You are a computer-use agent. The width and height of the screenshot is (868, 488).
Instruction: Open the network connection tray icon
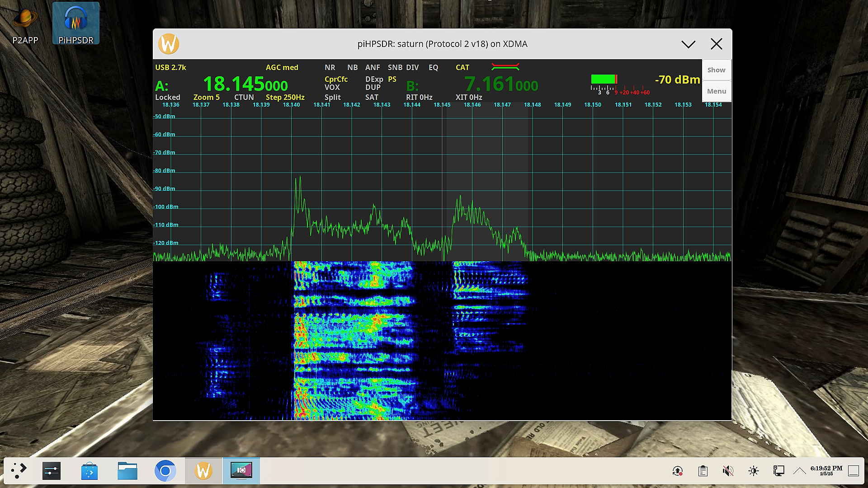pos(778,471)
